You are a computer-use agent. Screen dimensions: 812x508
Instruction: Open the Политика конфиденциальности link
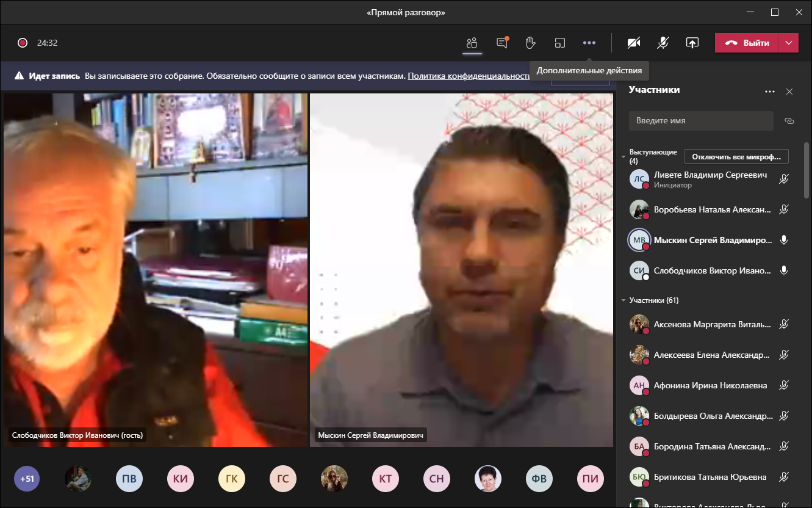[469, 76]
